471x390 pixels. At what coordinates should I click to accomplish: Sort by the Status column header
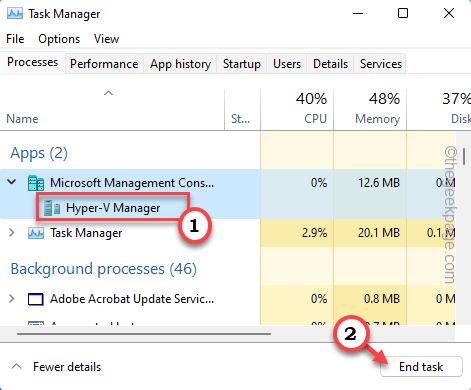pos(242,110)
